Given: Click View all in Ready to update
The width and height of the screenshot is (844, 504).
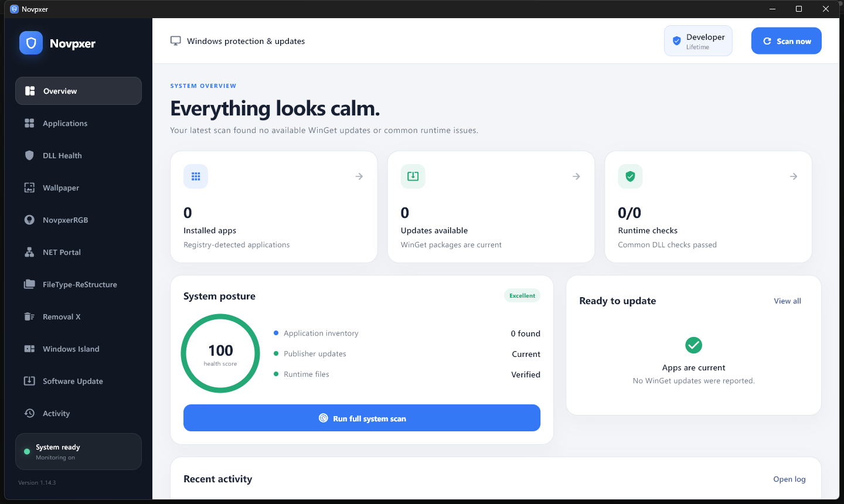Looking at the screenshot, I should pyautogui.click(x=787, y=301).
